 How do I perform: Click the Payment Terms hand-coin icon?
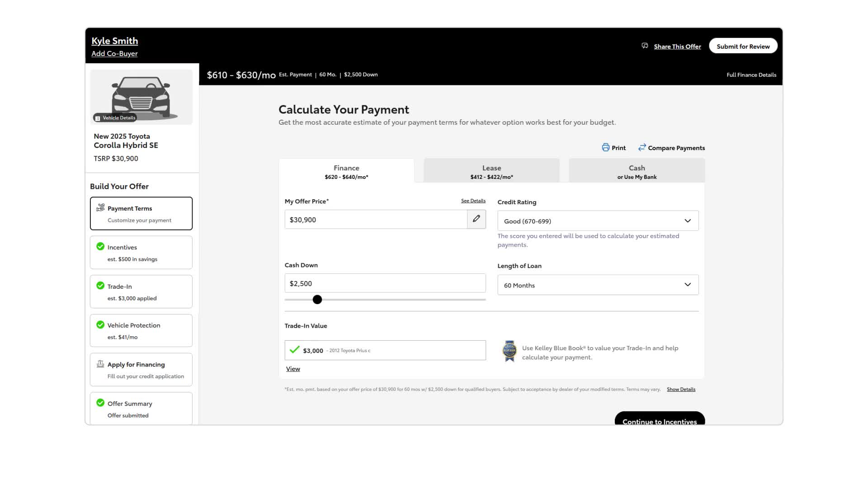point(100,208)
